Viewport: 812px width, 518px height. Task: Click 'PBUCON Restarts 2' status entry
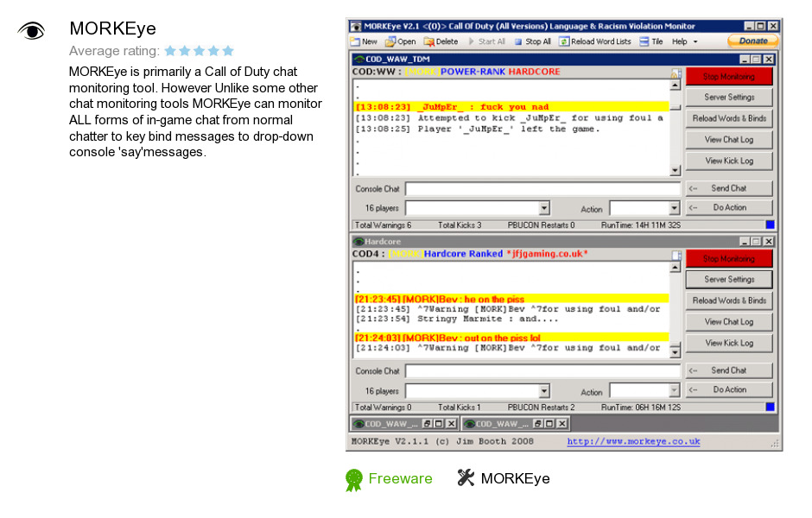click(x=541, y=407)
